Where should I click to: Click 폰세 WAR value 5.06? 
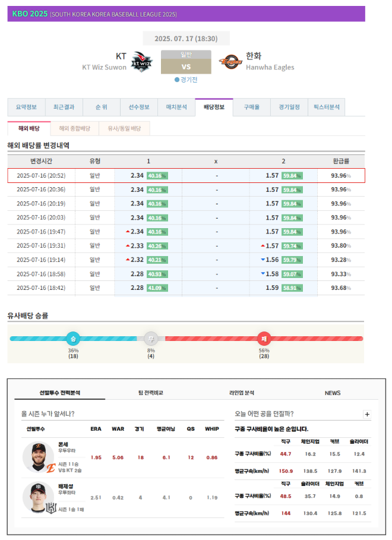click(118, 457)
